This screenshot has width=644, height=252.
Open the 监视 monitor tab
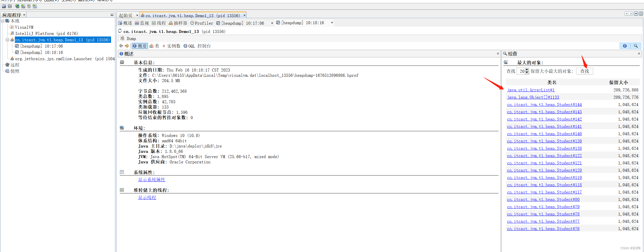pos(142,23)
